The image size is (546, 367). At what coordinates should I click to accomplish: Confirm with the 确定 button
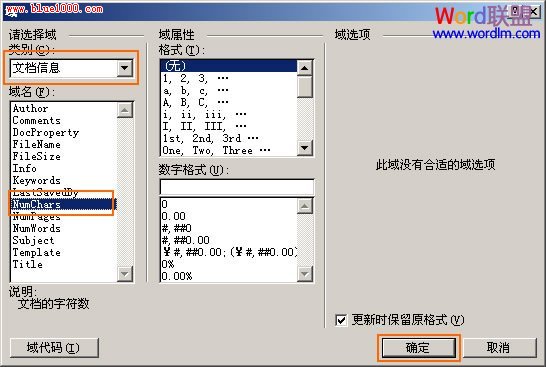click(x=418, y=348)
